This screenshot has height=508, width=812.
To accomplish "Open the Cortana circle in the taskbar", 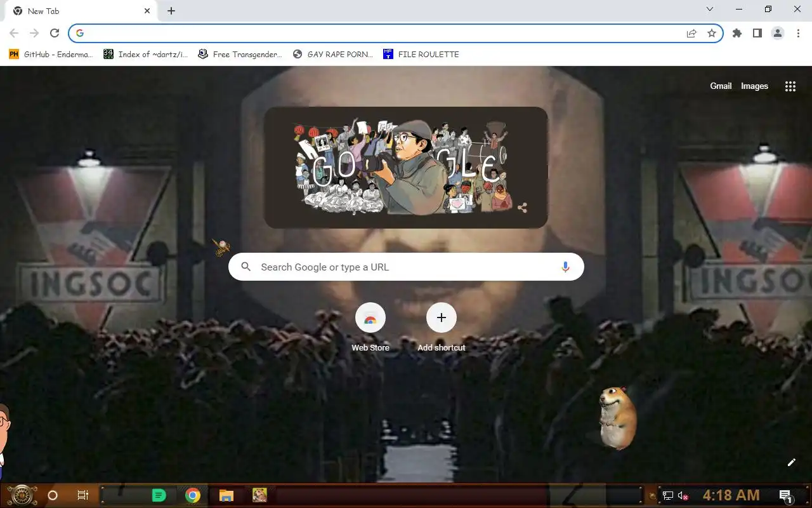I will tap(53, 495).
